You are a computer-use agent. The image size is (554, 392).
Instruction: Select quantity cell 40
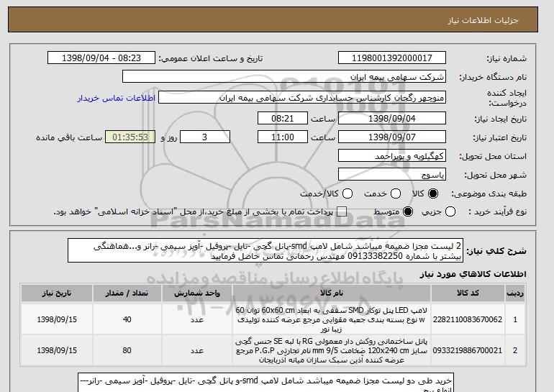pyautogui.click(x=127, y=319)
